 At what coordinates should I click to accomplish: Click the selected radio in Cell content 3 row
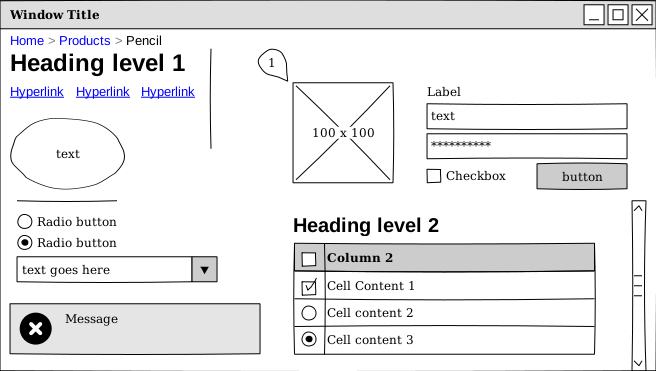(x=309, y=339)
